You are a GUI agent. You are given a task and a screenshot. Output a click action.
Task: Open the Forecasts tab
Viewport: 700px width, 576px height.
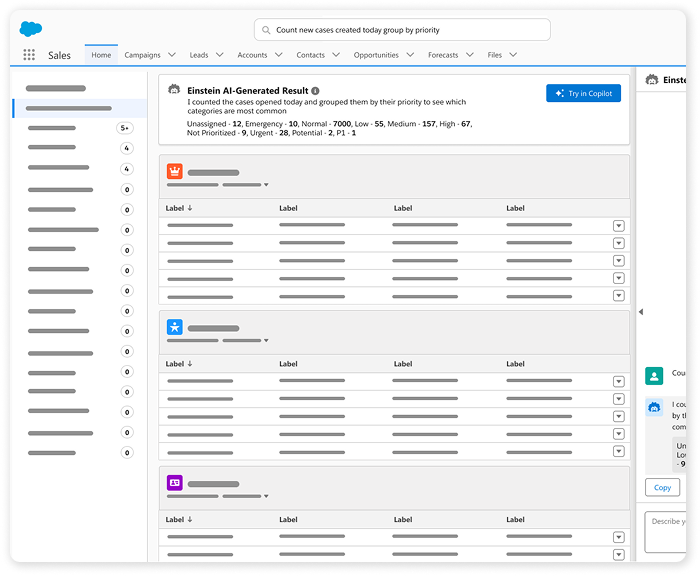click(x=443, y=55)
